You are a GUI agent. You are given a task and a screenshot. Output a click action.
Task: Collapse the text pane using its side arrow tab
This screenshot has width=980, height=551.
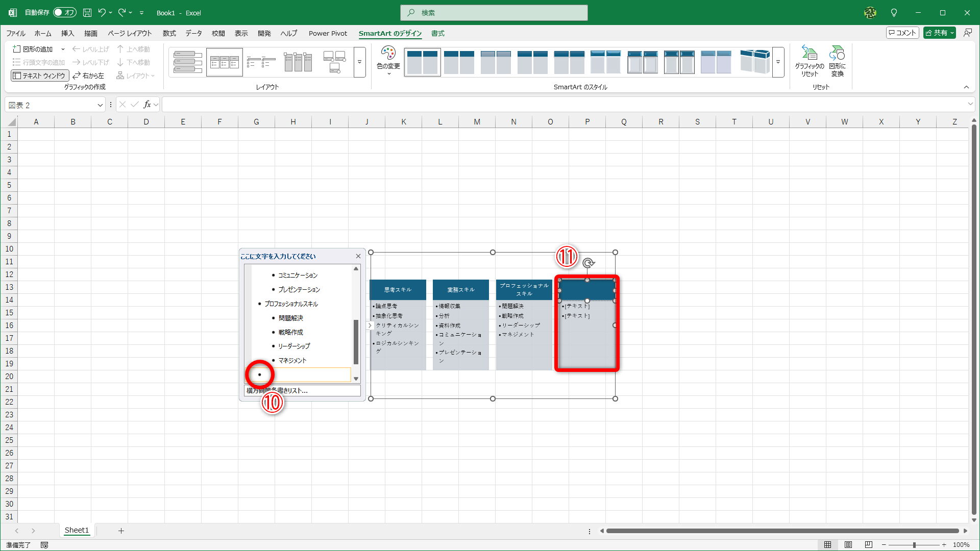pos(370,325)
